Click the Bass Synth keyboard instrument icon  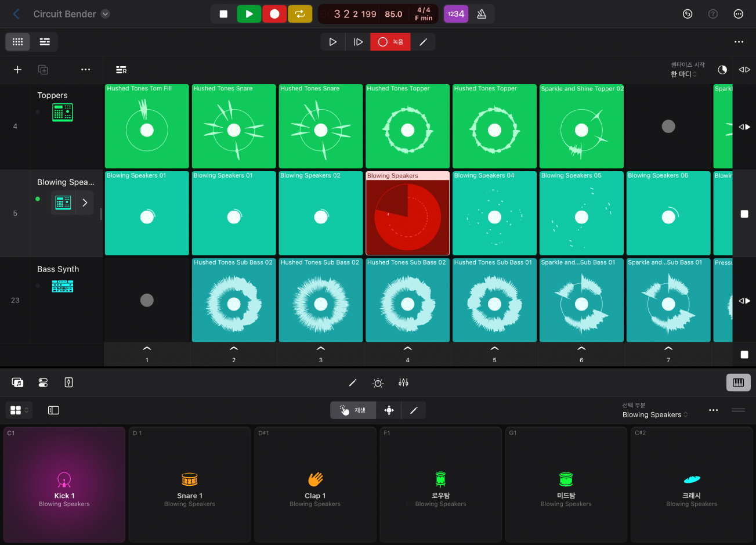(63, 286)
